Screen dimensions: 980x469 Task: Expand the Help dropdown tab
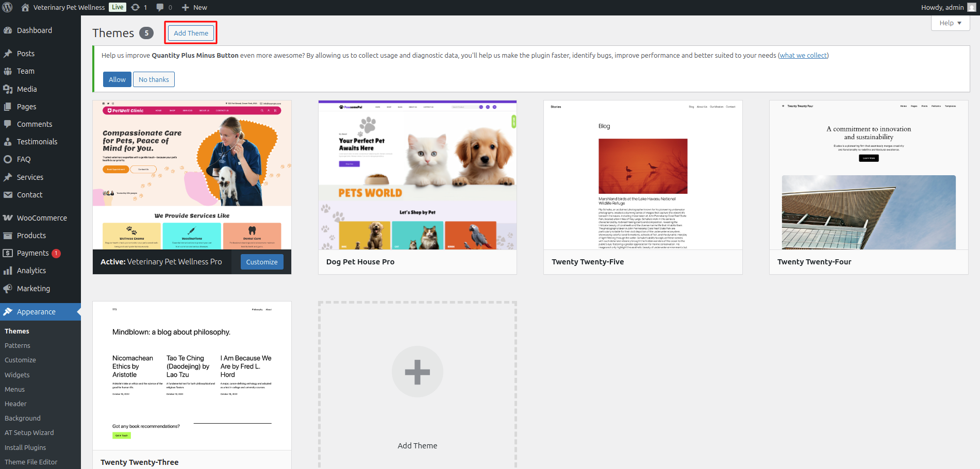[950, 23]
